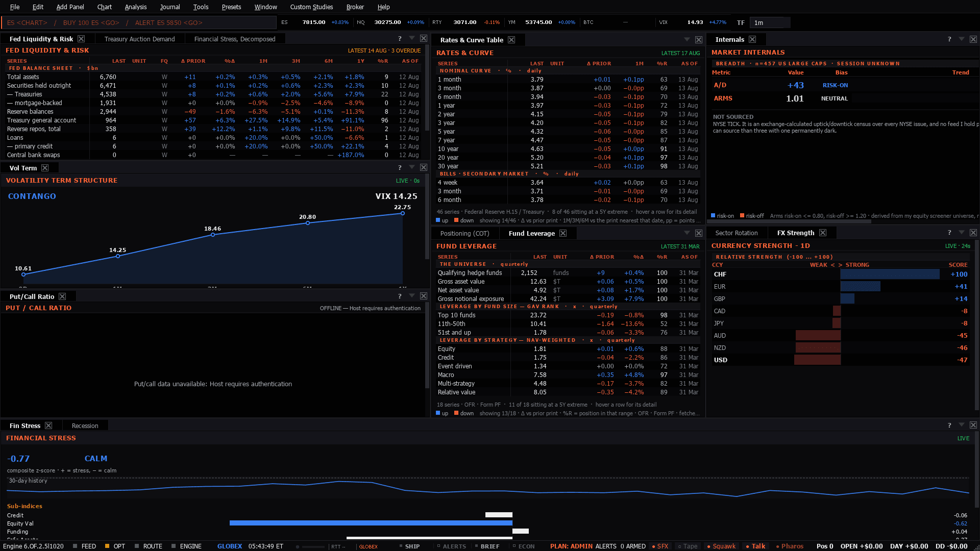The width and height of the screenshot is (980, 551).
Task: Open the Fed Liquidity panel dropdown arrow
Action: pos(412,38)
